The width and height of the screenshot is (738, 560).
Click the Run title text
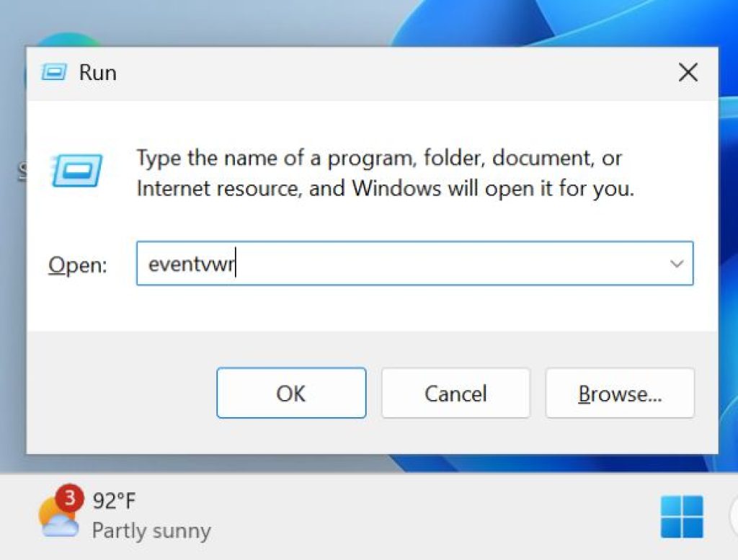(97, 73)
